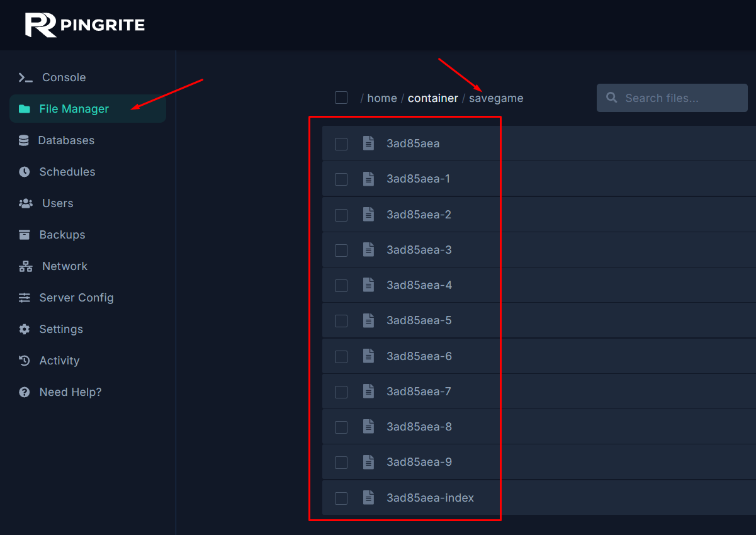Viewport: 756px width, 535px height.
Task: Open the File Manager menu item
Action: pyautogui.click(x=74, y=109)
